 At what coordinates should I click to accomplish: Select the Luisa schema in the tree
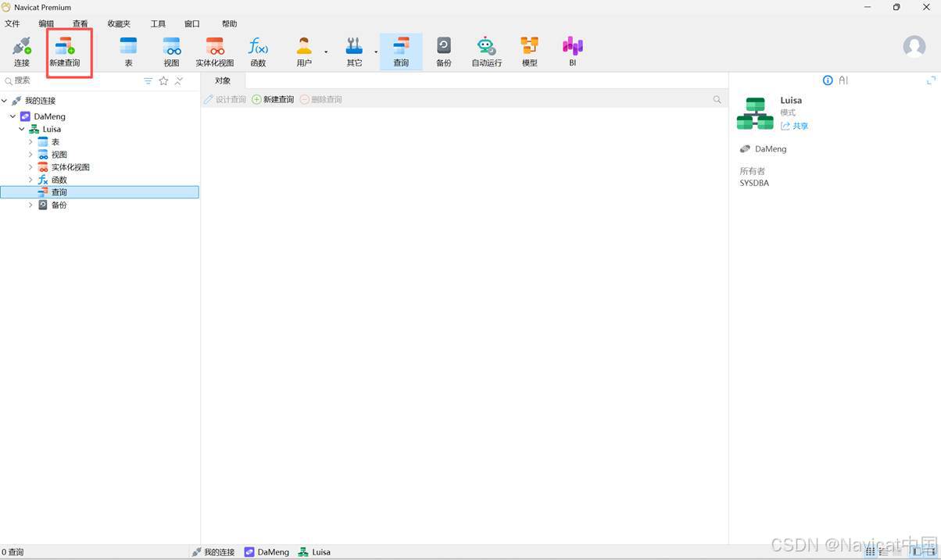tap(52, 129)
